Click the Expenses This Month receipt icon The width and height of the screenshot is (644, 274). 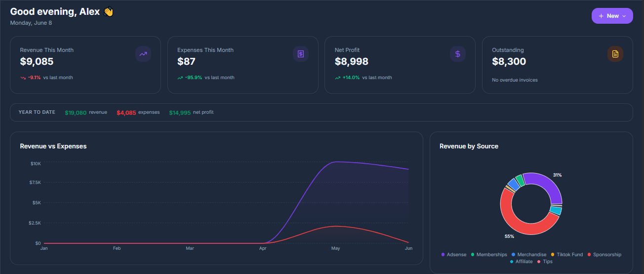(x=301, y=54)
